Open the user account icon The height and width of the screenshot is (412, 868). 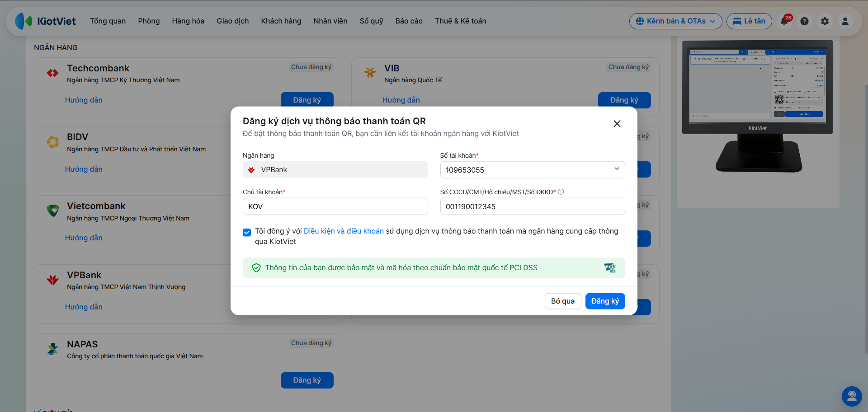pos(845,21)
